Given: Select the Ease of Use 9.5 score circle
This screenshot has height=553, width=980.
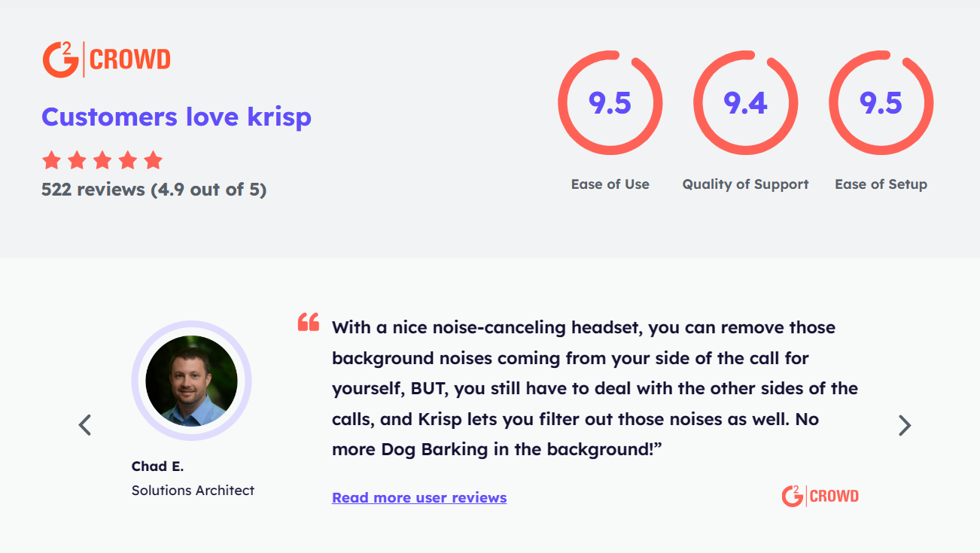Looking at the screenshot, I should (610, 103).
